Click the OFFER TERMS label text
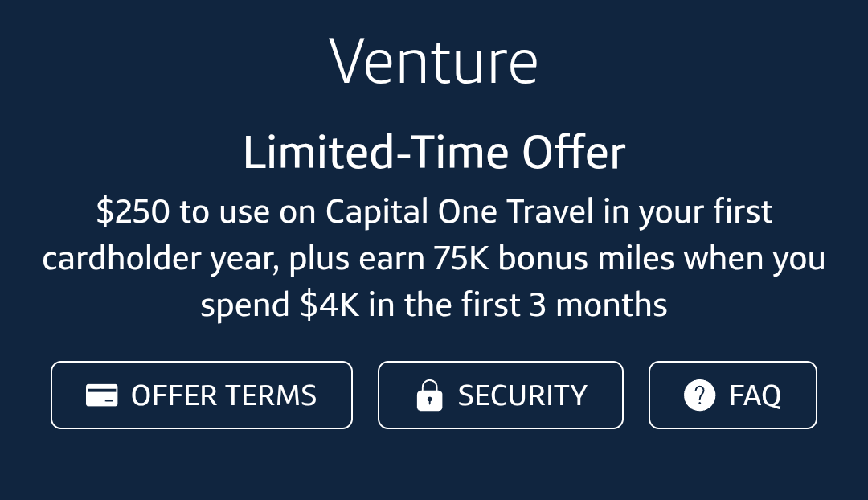This screenshot has width=868, height=500. (x=223, y=395)
